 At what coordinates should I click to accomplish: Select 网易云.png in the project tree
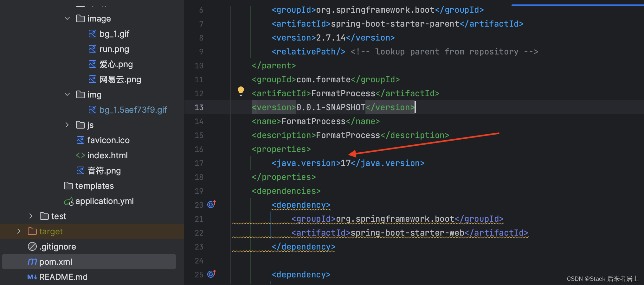point(120,79)
